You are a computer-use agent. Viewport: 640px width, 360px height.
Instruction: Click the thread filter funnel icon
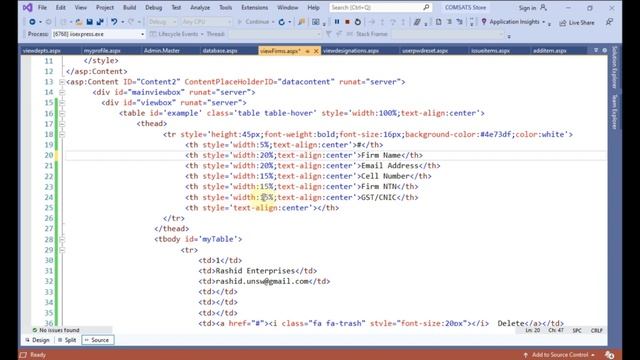(329, 34)
